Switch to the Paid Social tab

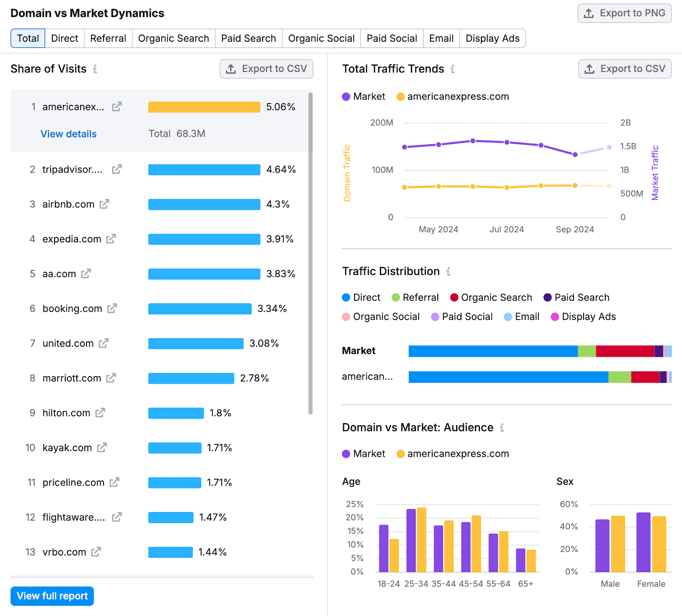click(392, 38)
